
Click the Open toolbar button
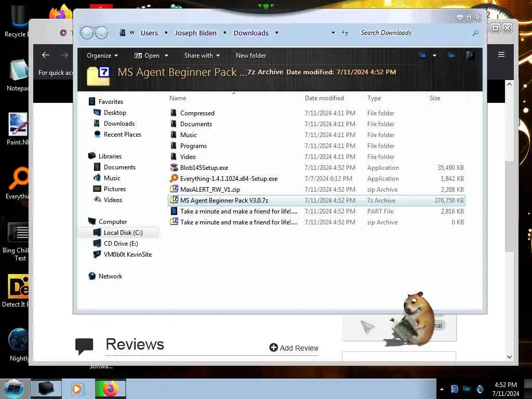(147, 55)
